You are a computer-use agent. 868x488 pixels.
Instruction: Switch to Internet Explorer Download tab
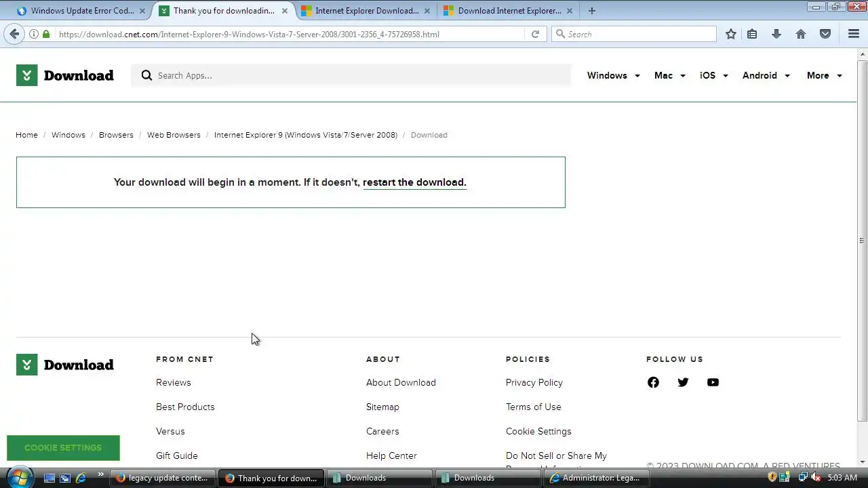click(366, 11)
